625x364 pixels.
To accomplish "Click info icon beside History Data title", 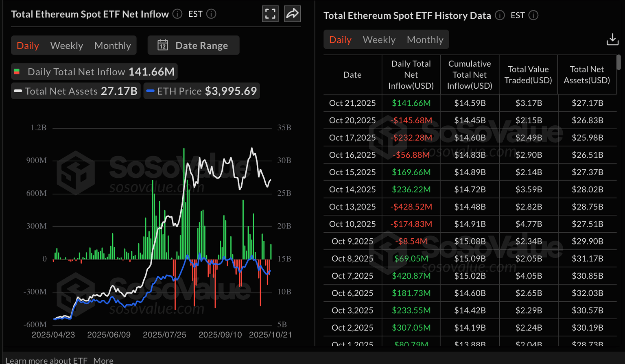I will coord(500,15).
